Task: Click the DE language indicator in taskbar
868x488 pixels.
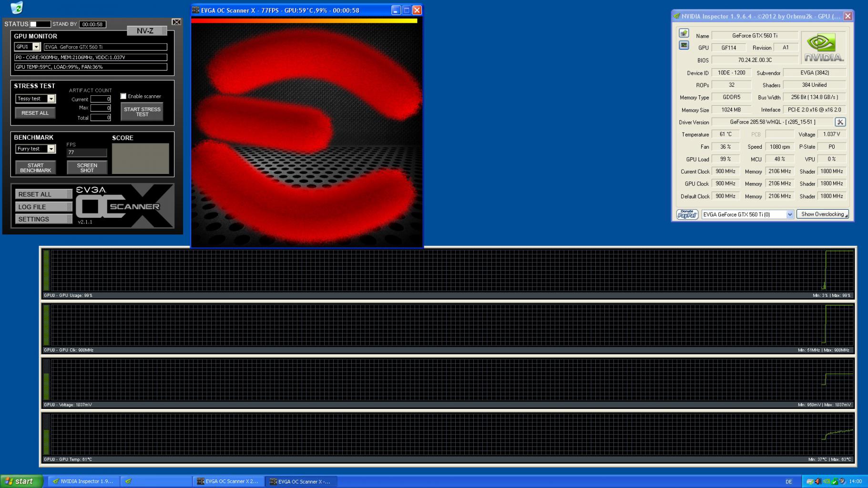Action: 789,482
